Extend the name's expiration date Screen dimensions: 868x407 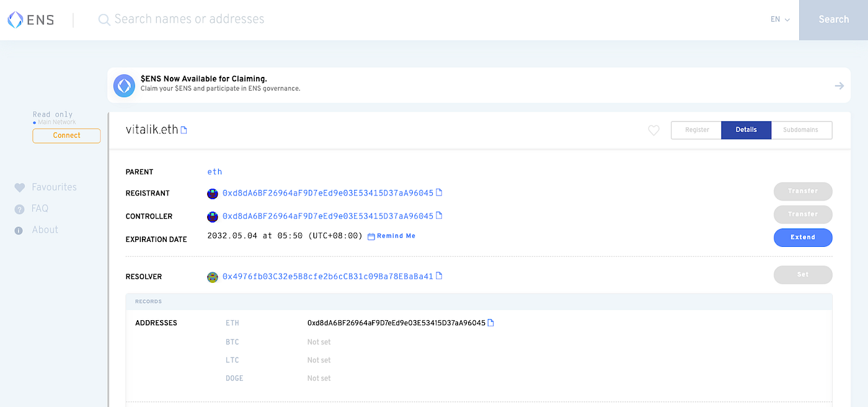pyautogui.click(x=803, y=237)
